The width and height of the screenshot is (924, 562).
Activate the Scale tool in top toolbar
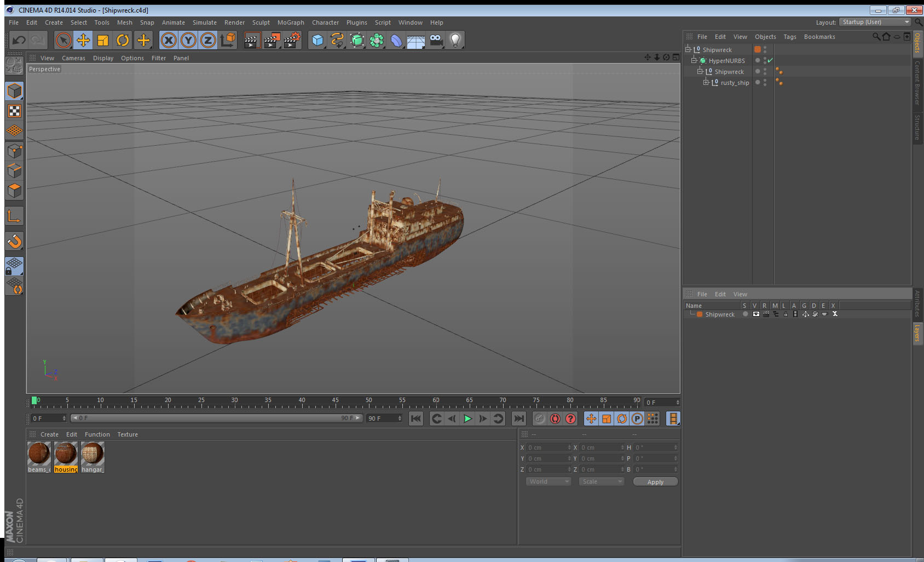pyautogui.click(x=103, y=40)
